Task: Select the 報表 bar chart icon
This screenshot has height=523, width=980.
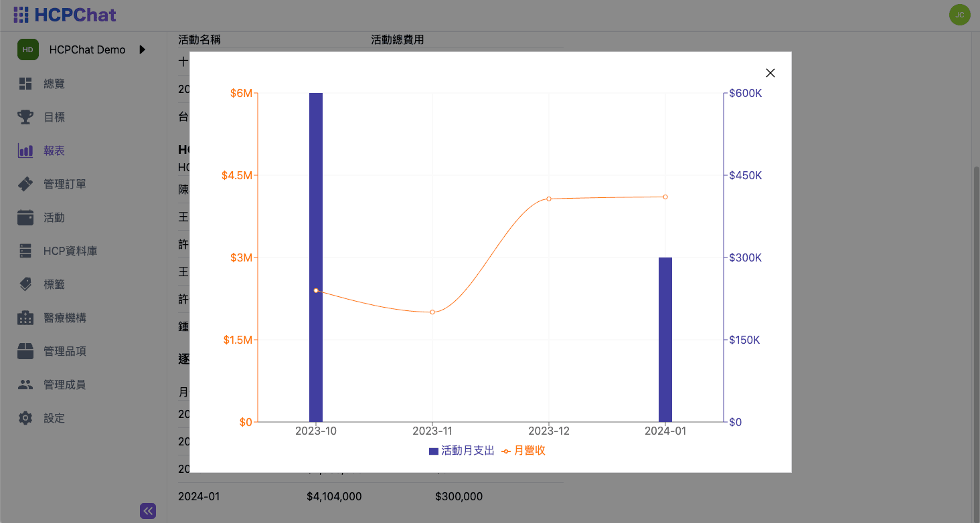Action: [25, 150]
